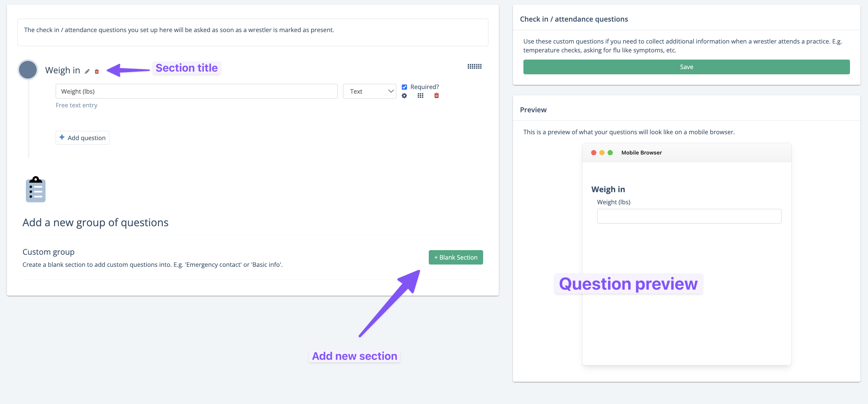Click the Custom group heading

[x=48, y=252]
